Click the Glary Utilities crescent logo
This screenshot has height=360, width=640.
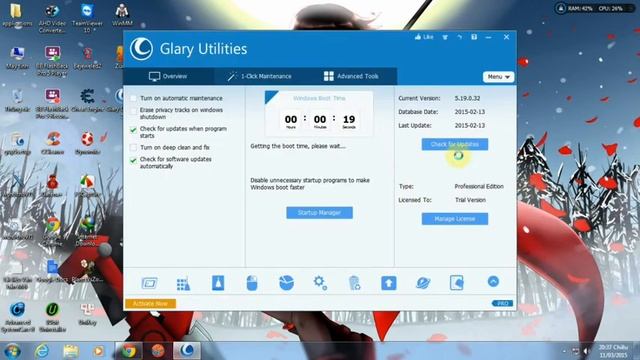(141, 49)
